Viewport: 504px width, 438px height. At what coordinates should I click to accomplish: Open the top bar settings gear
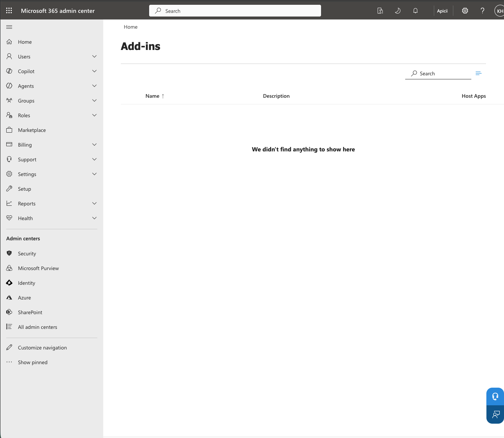click(465, 11)
